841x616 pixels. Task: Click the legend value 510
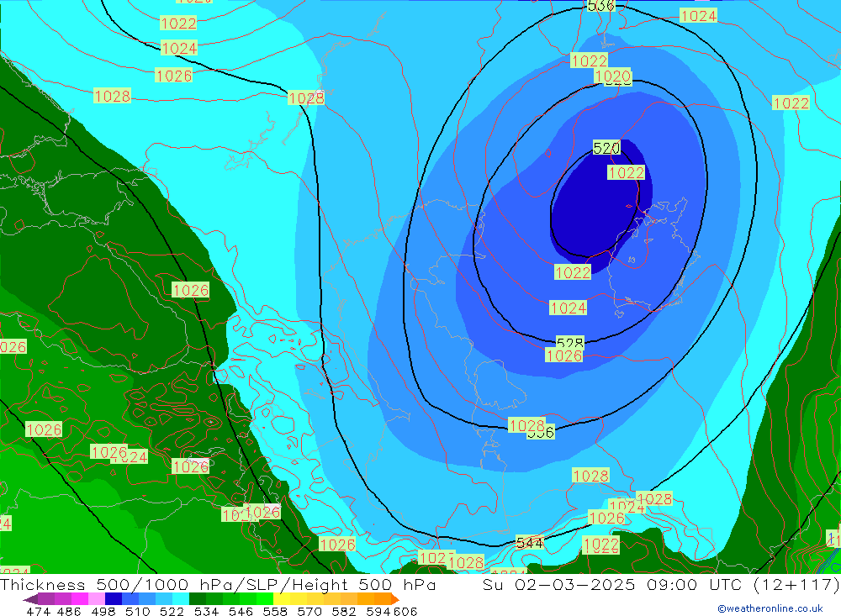tap(137, 611)
